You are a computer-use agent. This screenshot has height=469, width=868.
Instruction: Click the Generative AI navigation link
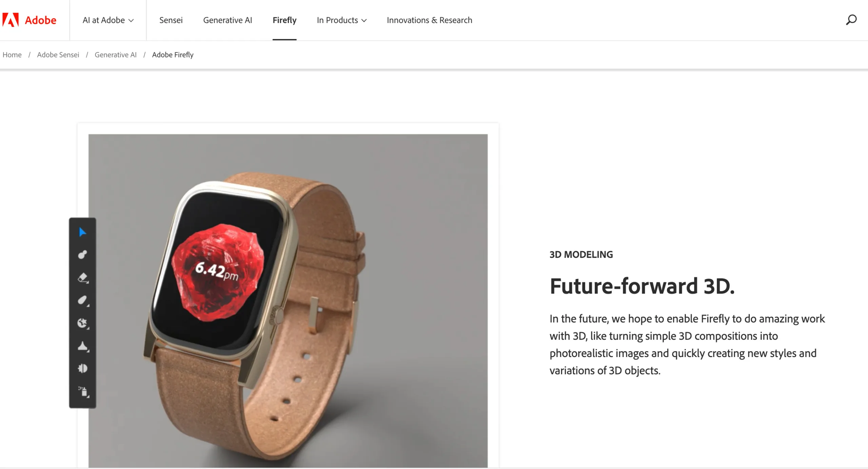click(227, 20)
